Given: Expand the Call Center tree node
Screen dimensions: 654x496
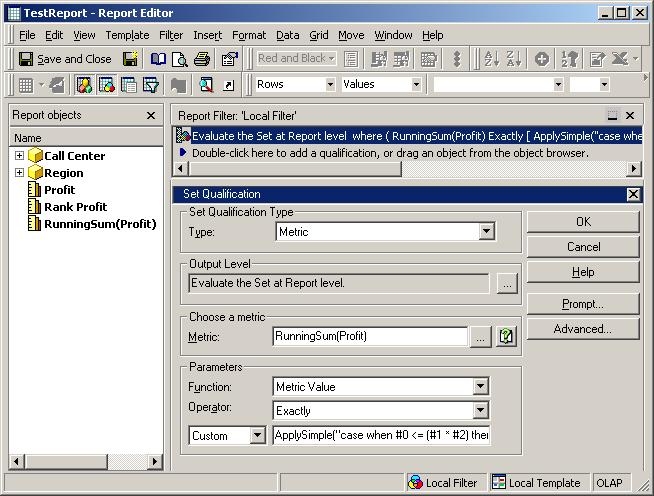Looking at the screenshot, I should pos(20,156).
